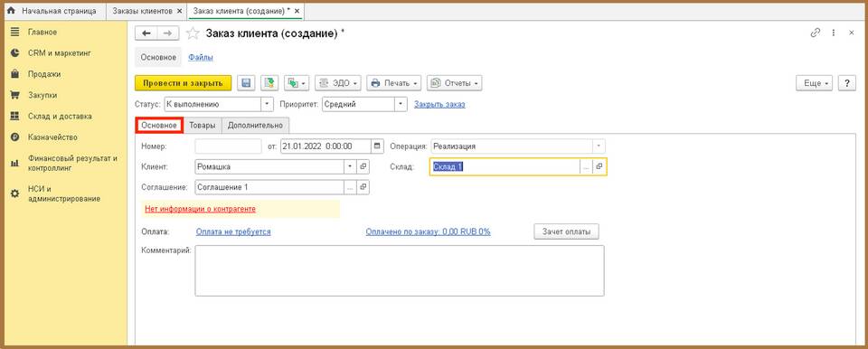
Task: Switch to the Товары tab
Action: point(202,125)
